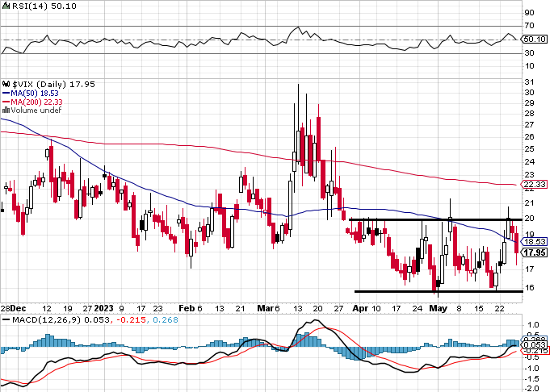Screen dimensions: 554x392
Task: Click the Volume undef bar icon
Action: 6,110
